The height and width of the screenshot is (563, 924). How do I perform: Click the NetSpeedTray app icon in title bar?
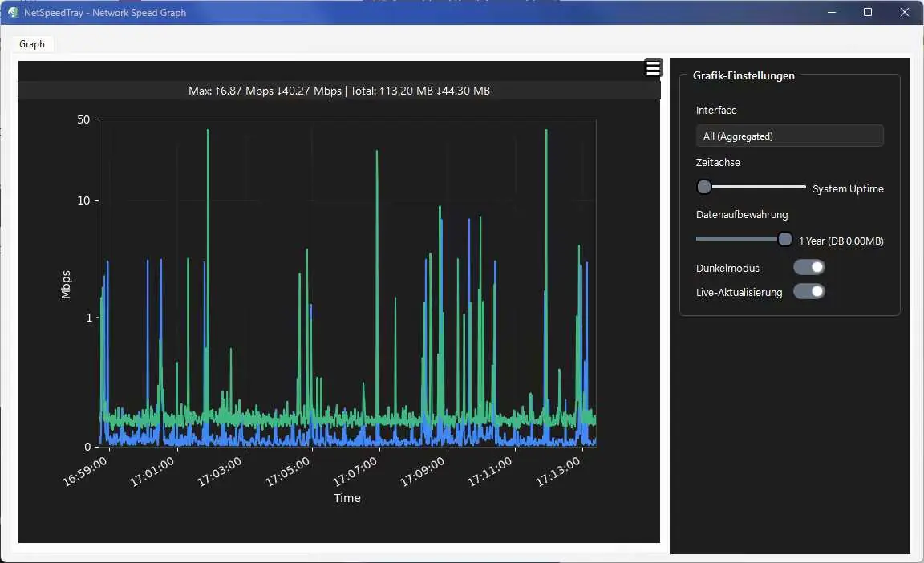pyautogui.click(x=13, y=12)
